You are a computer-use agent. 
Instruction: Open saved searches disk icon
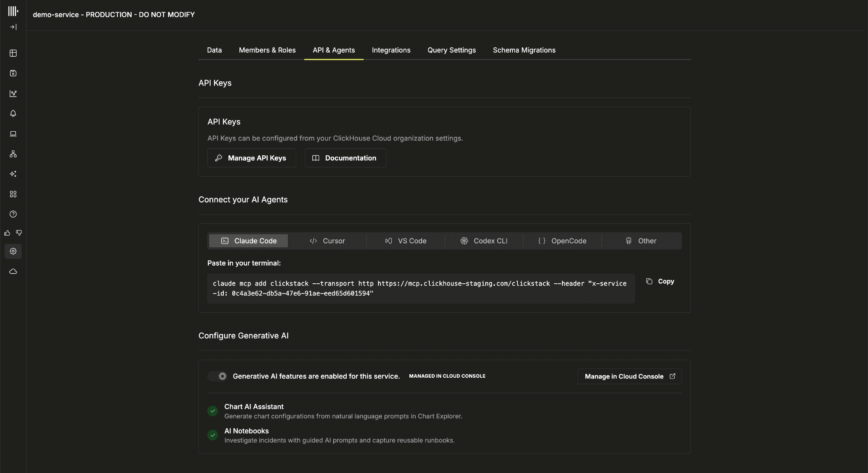(x=13, y=73)
